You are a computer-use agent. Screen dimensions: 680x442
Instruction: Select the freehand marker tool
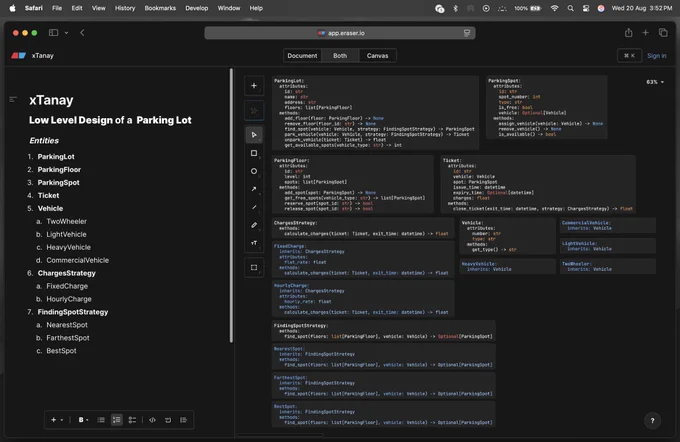[254, 225]
